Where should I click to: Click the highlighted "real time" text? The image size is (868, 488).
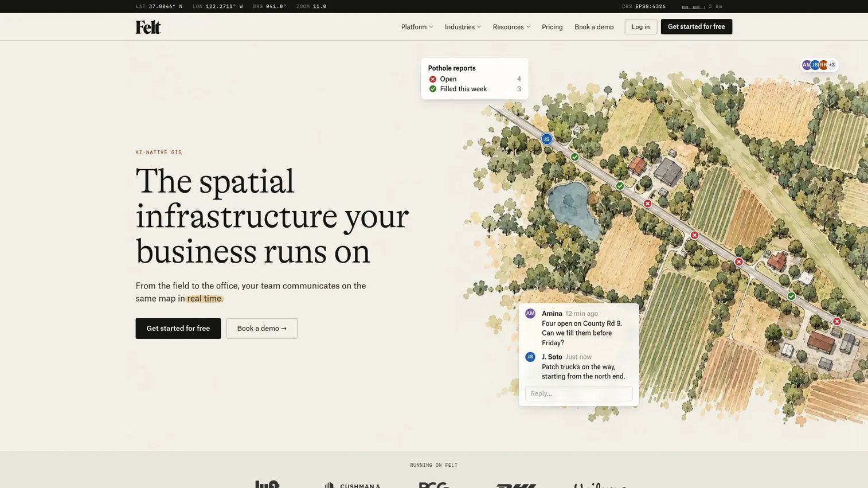204,299
